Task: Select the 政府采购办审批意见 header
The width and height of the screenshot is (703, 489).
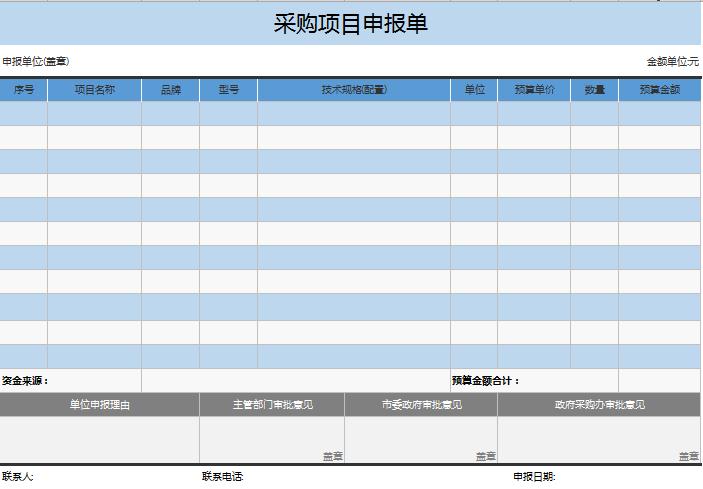Action: click(x=599, y=405)
